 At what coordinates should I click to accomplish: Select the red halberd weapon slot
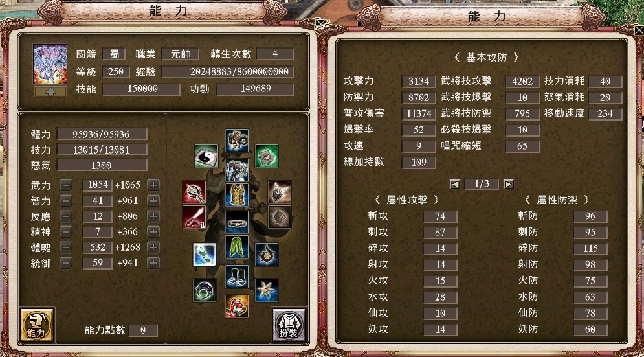(x=194, y=192)
